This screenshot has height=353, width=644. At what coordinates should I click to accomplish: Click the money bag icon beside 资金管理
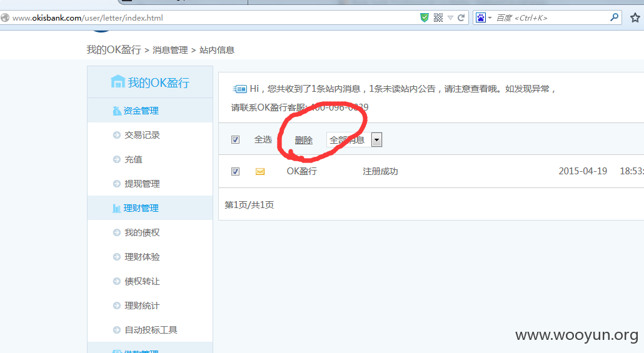(117, 111)
